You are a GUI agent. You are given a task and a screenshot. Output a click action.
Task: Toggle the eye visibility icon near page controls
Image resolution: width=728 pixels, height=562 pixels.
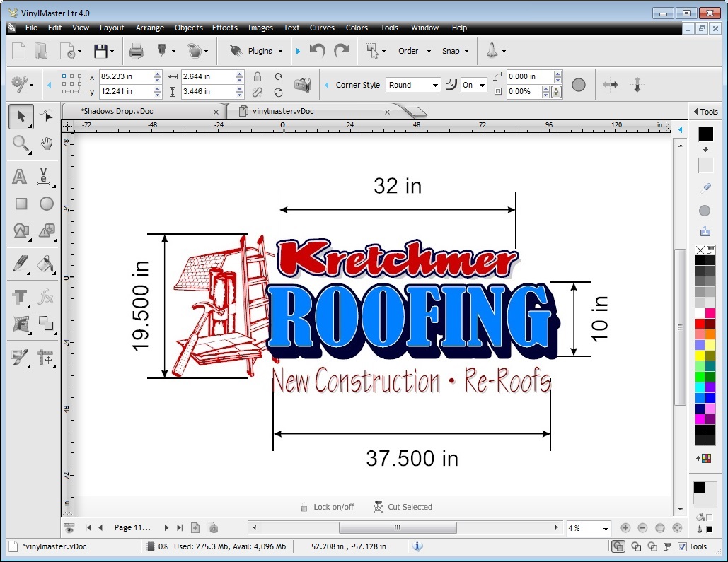69,527
